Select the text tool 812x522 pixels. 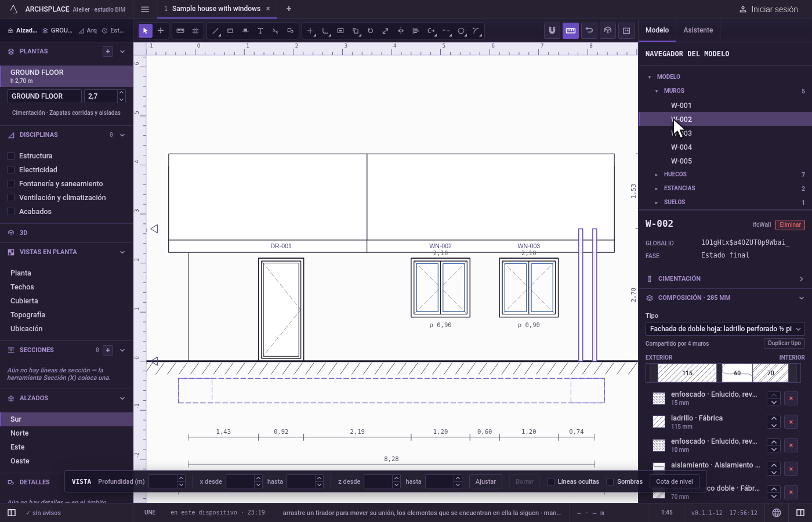click(260, 31)
